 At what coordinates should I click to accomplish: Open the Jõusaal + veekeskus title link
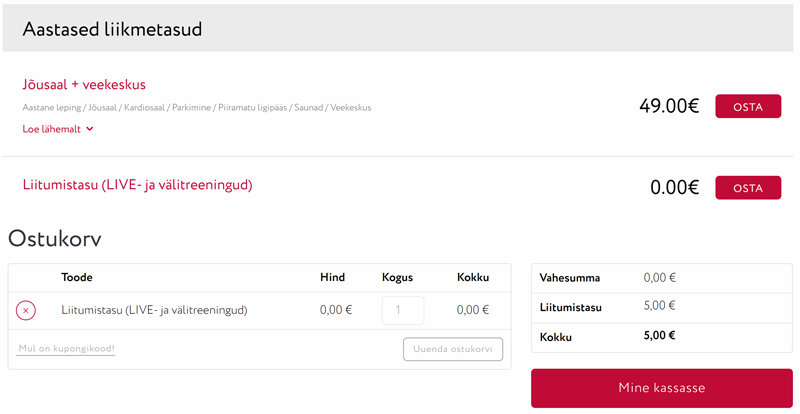click(x=84, y=85)
